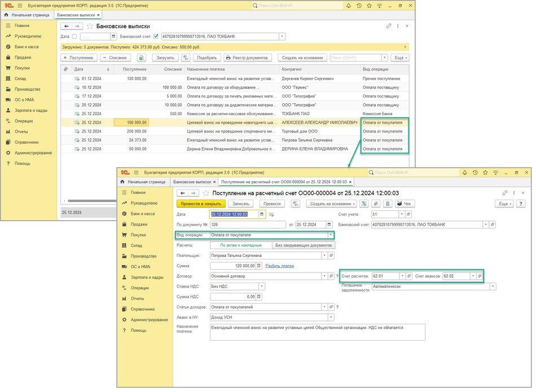The height and width of the screenshot is (392, 536).
Task: Click the back arrow in the document form
Action: coord(183,193)
